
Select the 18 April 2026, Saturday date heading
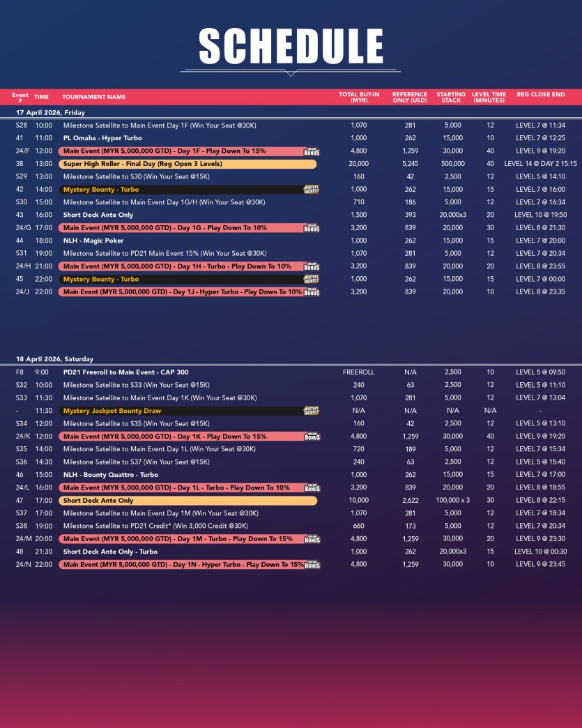pos(54,359)
